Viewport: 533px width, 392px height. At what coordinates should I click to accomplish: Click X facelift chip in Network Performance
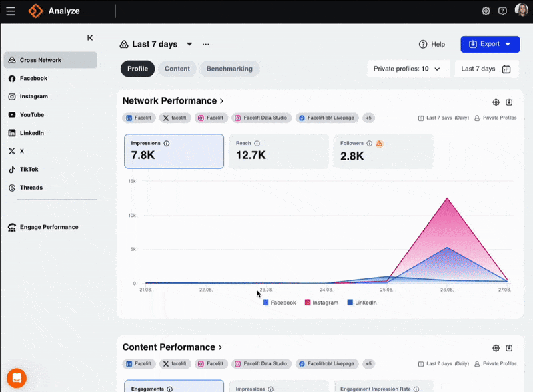(175, 118)
